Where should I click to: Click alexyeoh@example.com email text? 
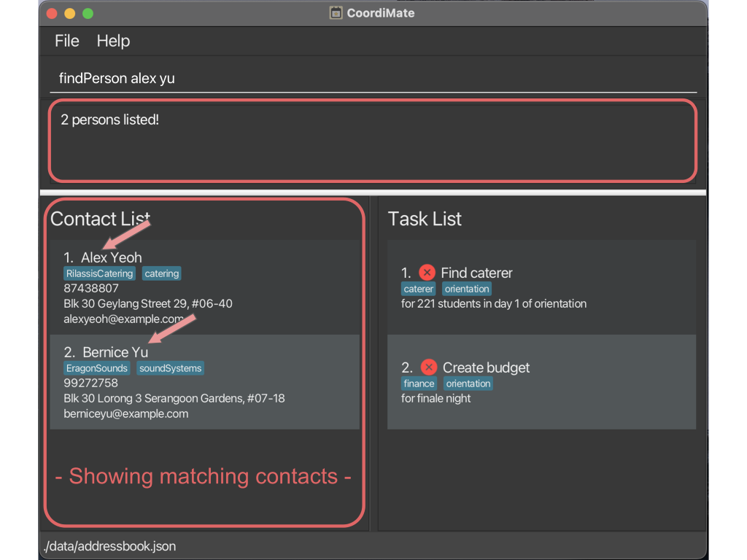pyautogui.click(x=123, y=319)
